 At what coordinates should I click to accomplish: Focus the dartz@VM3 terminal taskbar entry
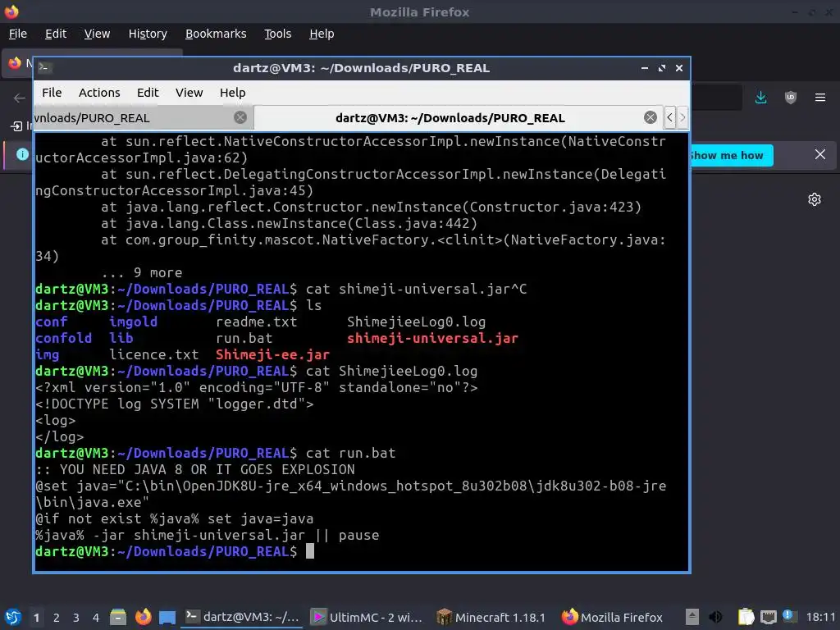(x=242, y=617)
